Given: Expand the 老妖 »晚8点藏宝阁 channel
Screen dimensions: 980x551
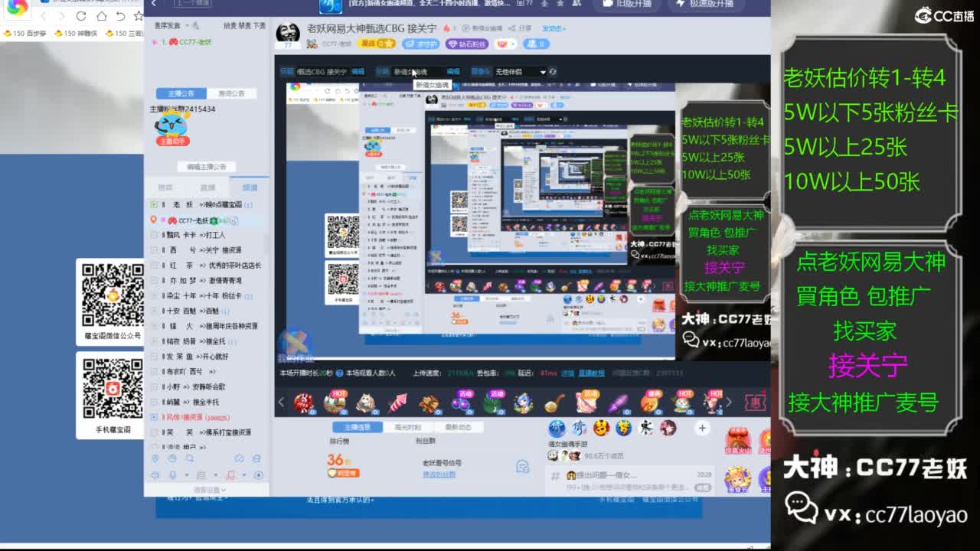Looking at the screenshot, I should 154,204.
